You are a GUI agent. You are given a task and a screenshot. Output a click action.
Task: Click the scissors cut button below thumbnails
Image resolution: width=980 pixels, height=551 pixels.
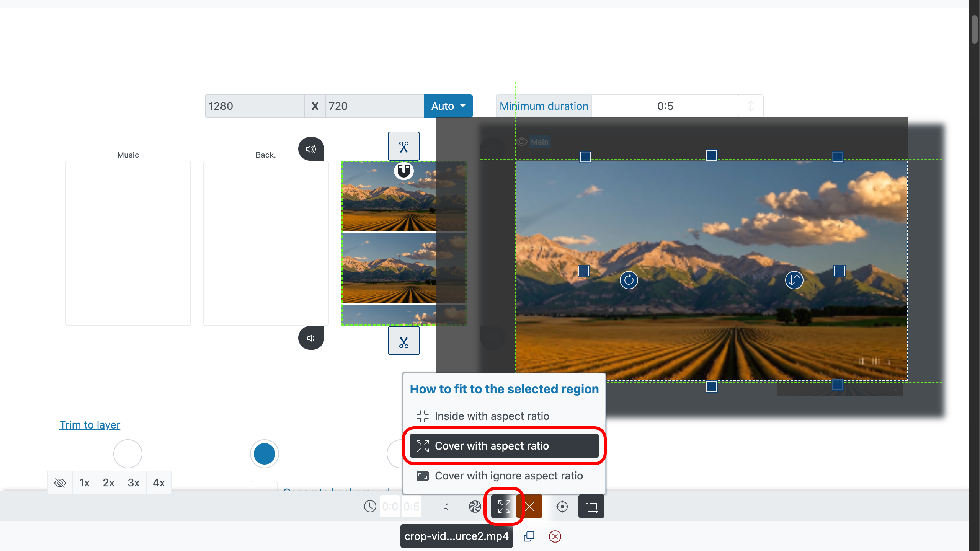tap(403, 341)
